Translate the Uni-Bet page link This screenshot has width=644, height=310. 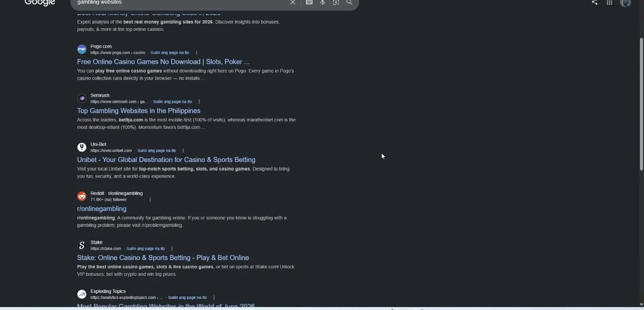click(x=156, y=150)
